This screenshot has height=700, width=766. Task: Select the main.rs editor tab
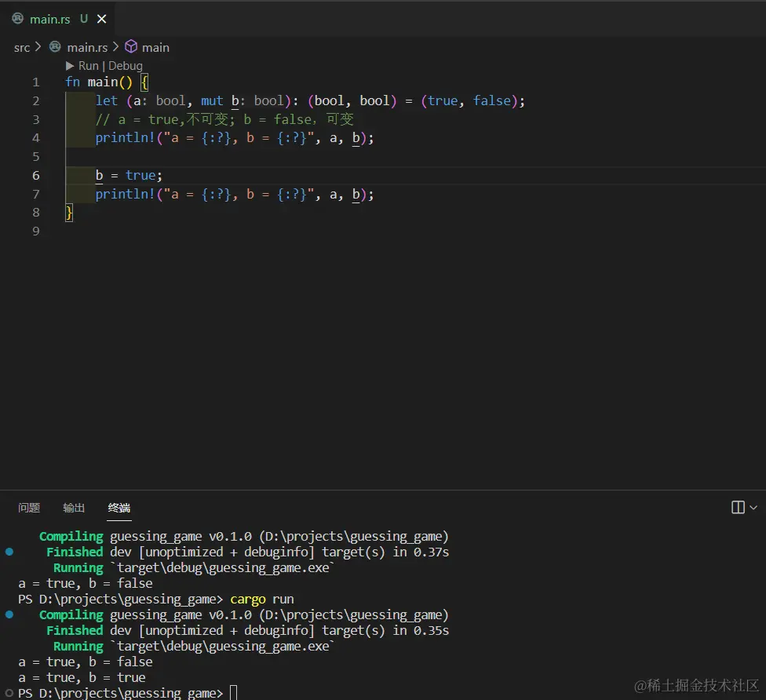coord(57,19)
